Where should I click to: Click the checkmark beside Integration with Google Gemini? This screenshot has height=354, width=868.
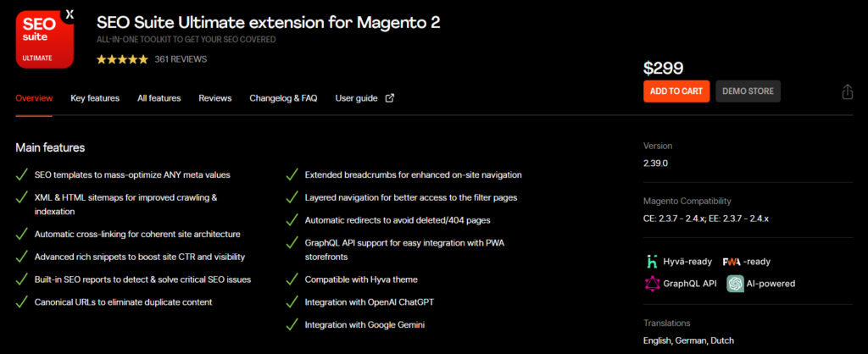pos(292,324)
